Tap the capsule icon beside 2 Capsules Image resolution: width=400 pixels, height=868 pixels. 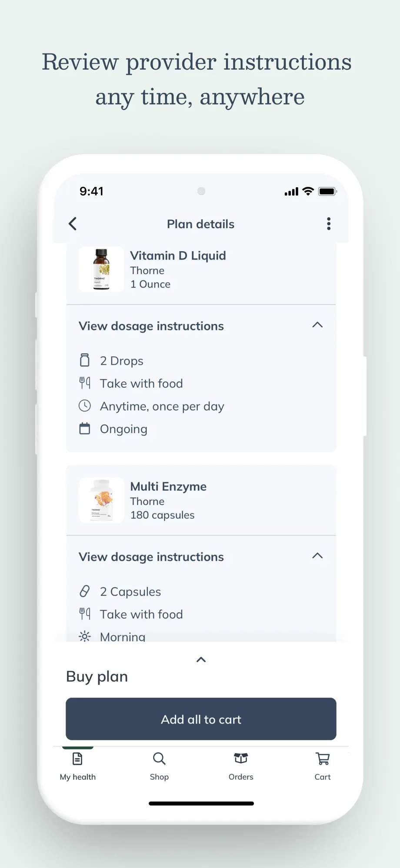point(85,591)
